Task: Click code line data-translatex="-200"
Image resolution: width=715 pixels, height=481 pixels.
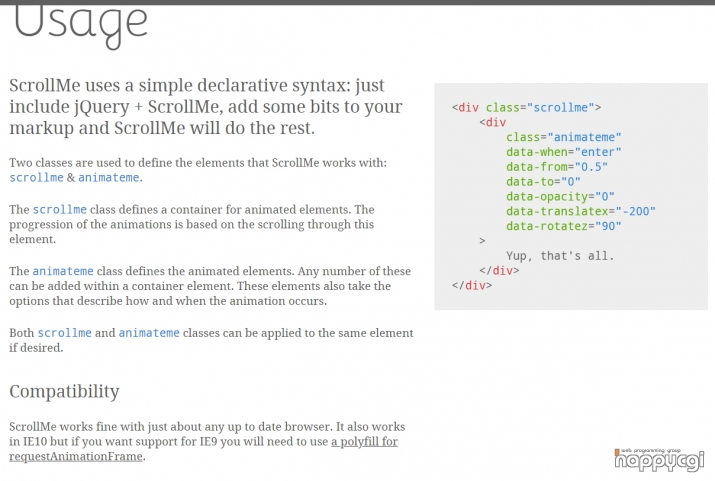Action: click(x=580, y=211)
